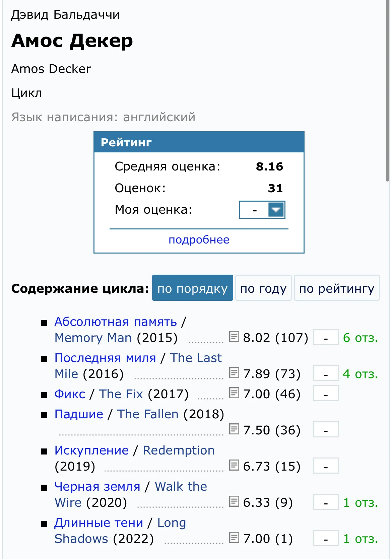Switch sorting to 'по году'
This screenshot has width=392, height=559.
tap(263, 288)
